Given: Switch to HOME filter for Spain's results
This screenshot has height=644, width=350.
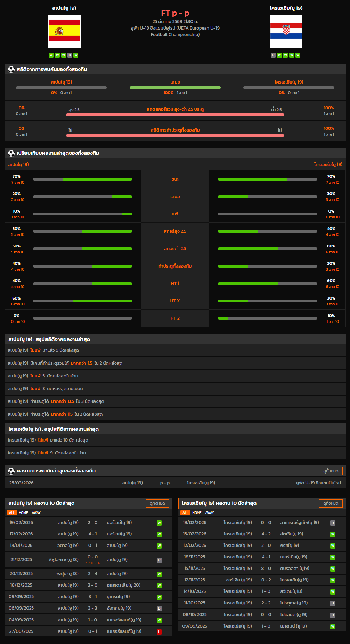Looking at the screenshot, I should point(23,513).
